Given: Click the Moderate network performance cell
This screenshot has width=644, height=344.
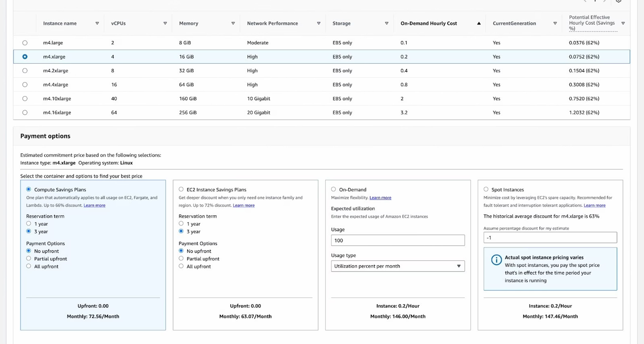Looking at the screenshot, I should (x=257, y=43).
